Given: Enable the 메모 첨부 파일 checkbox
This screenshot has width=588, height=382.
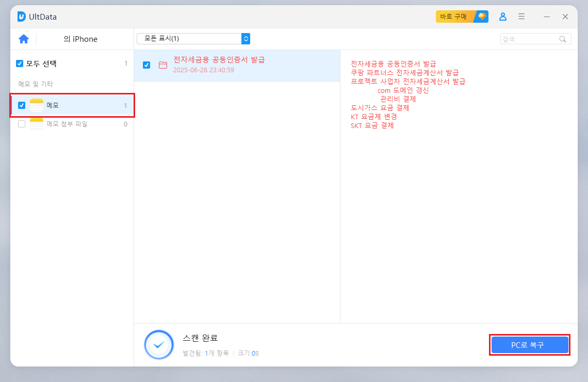Looking at the screenshot, I should tap(21, 124).
